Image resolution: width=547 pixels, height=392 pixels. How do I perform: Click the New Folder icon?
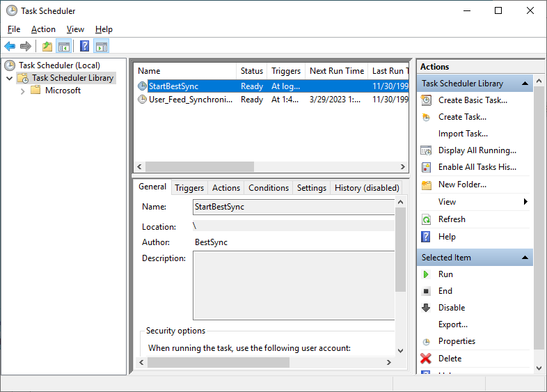pos(427,185)
